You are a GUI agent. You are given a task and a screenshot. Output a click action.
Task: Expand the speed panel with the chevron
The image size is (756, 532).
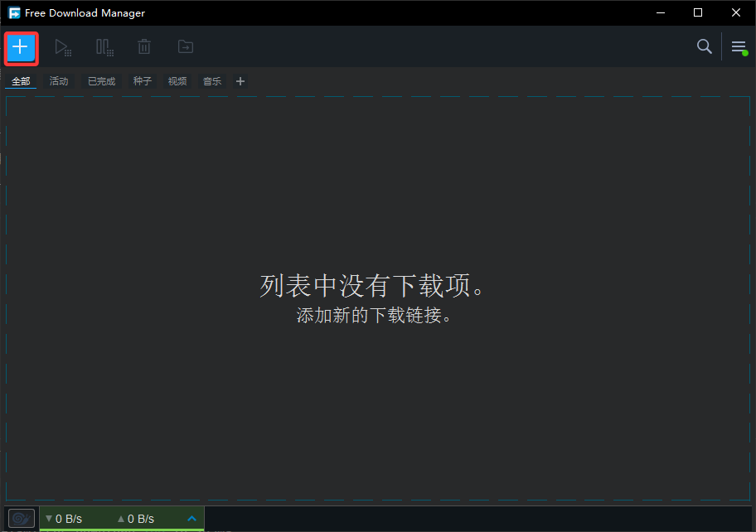tap(191, 519)
